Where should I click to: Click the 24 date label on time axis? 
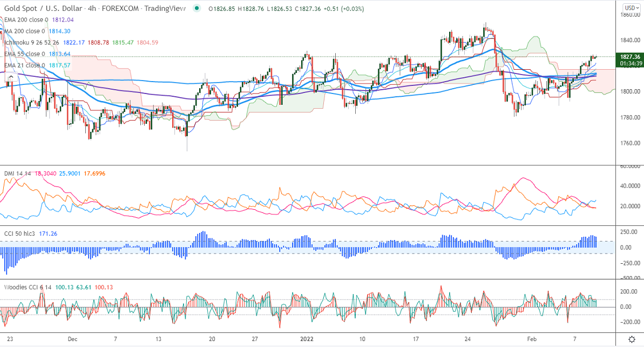pyautogui.click(x=468, y=339)
